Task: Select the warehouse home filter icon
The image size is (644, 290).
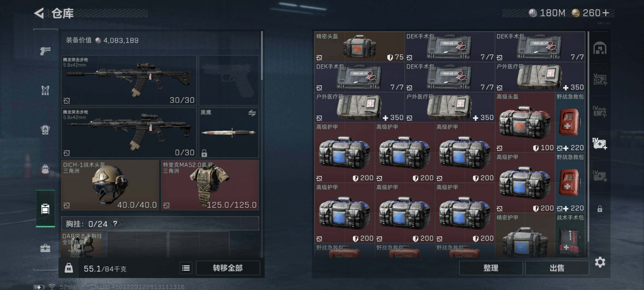Action: 600,48
